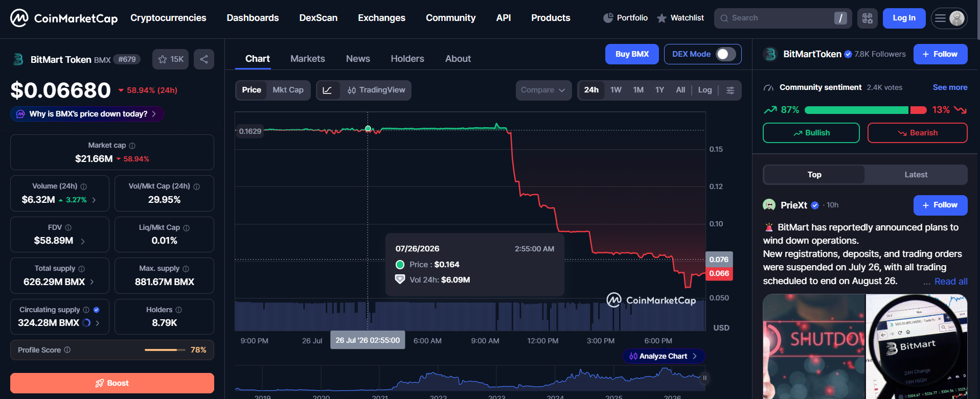This screenshot has width=980, height=399.
Task: Select Mkt Cap chart mode
Action: point(288,90)
